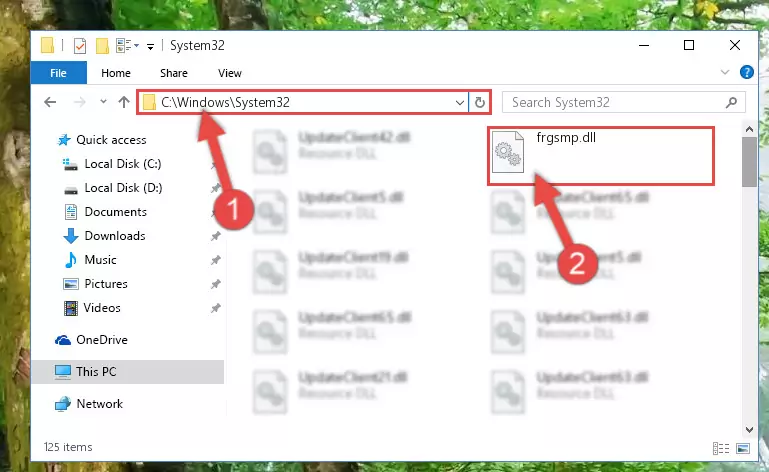Refresh the System32 folder view
The height and width of the screenshot is (472, 769).
480,103
